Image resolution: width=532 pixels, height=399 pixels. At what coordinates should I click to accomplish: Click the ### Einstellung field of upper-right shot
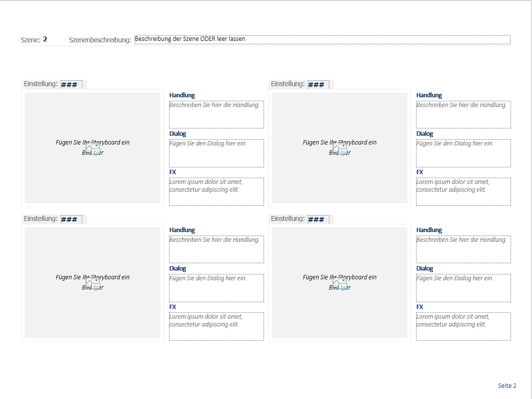[318, 84]
